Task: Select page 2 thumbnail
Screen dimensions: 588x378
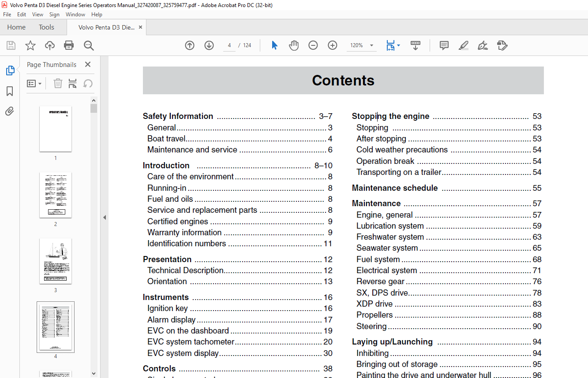Action: pos(56,195)
